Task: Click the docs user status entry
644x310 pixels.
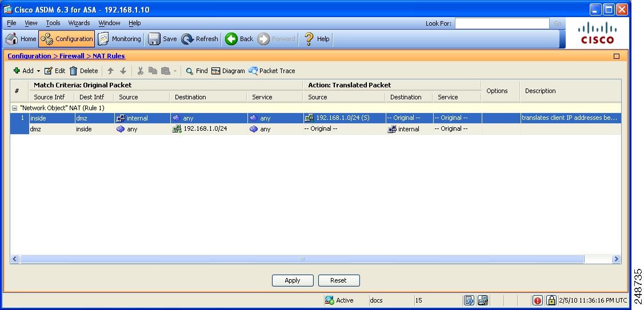Action: click(x=376, y=300)
